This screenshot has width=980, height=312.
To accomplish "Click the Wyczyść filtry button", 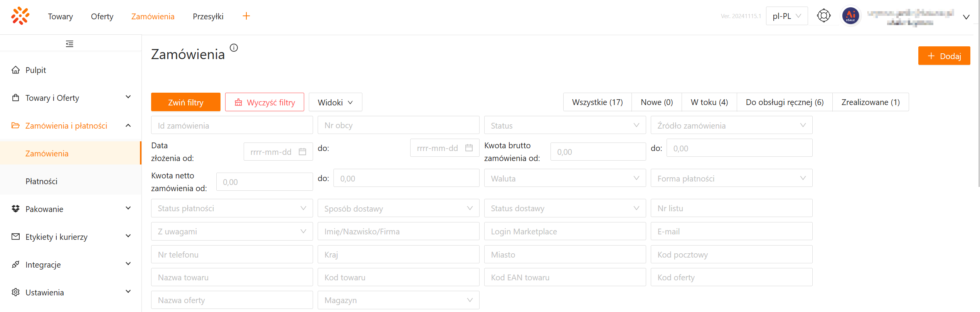I will click(264, 102).
